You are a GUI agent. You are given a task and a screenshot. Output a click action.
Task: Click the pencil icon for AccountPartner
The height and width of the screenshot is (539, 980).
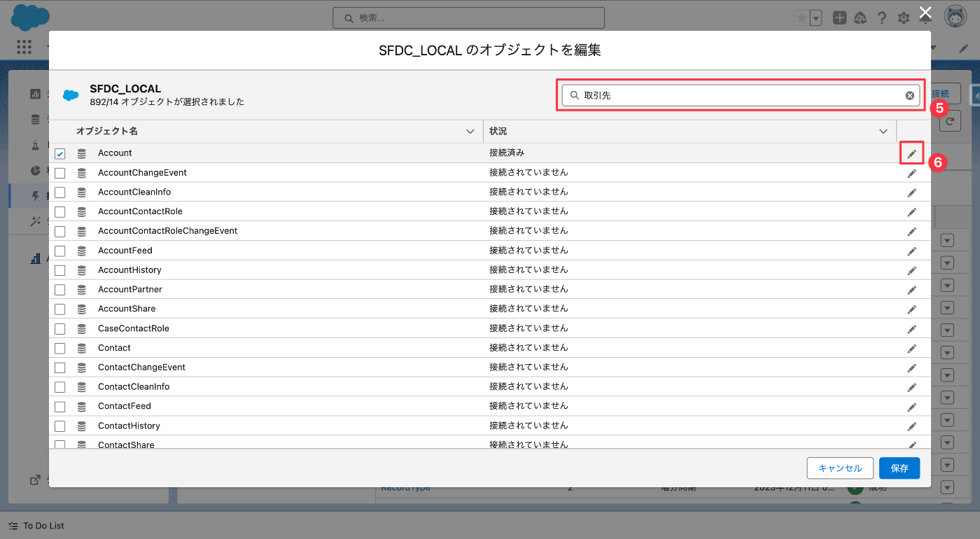(912, 290)
